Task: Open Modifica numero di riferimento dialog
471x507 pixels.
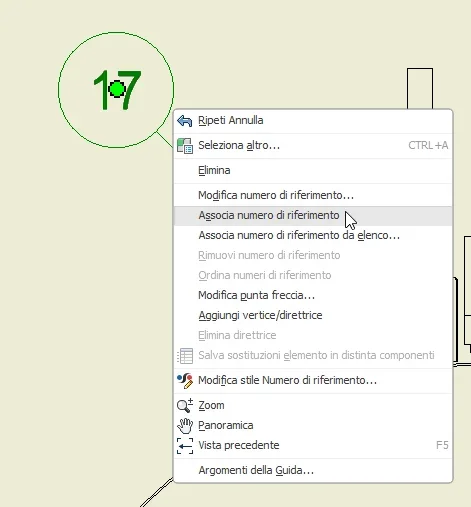Action: pyautogui.click(x=276, y=195)
